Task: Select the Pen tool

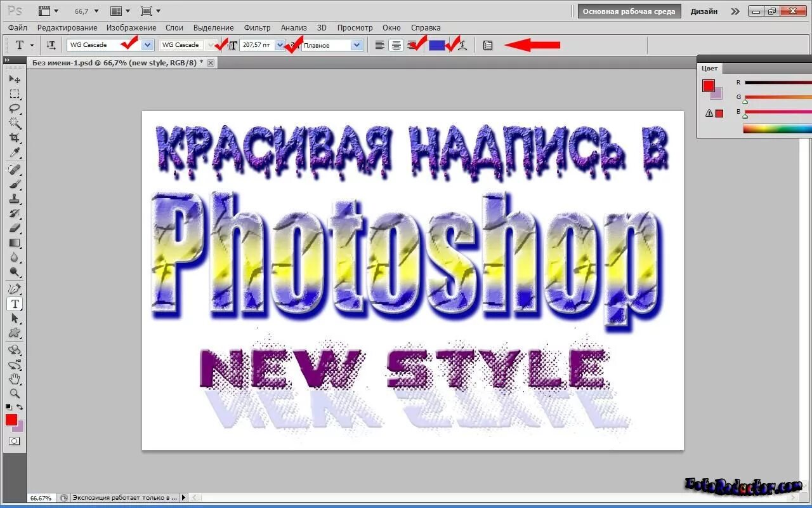Action: pos(15,289)
